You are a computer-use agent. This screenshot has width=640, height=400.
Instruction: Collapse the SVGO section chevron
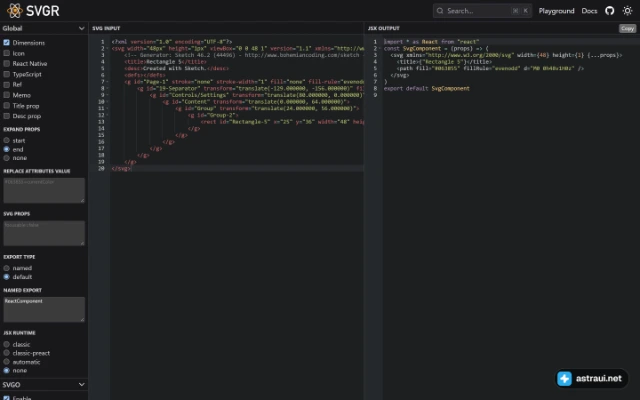click(81, 384)
